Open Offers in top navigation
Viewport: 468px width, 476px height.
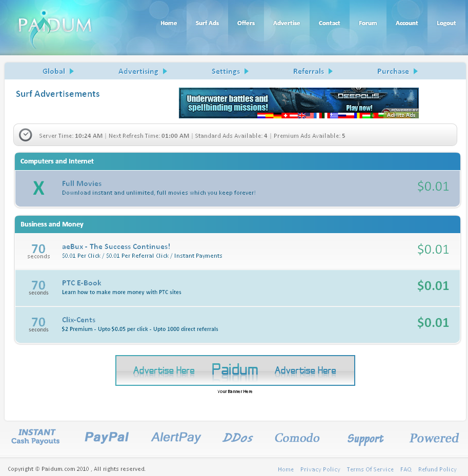(246, 23)
